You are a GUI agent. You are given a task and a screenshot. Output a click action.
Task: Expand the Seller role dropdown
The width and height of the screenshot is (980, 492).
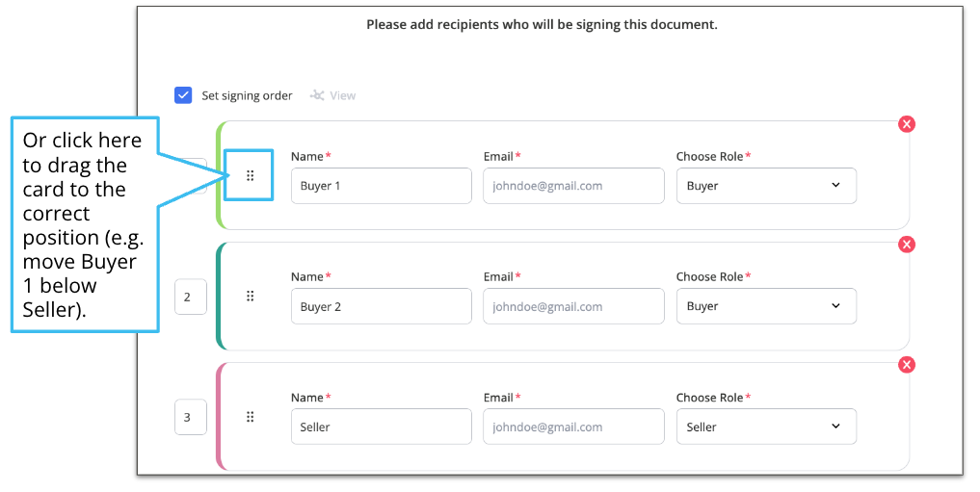point(766,427)
